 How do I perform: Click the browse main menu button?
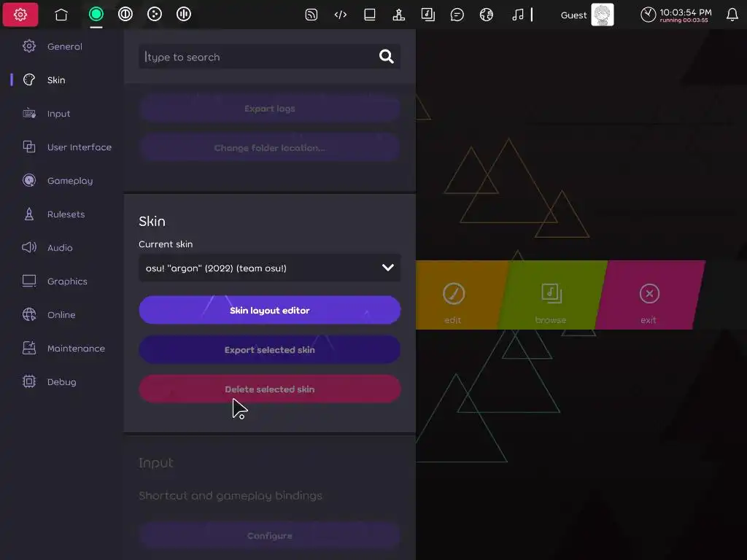[551, 295]
